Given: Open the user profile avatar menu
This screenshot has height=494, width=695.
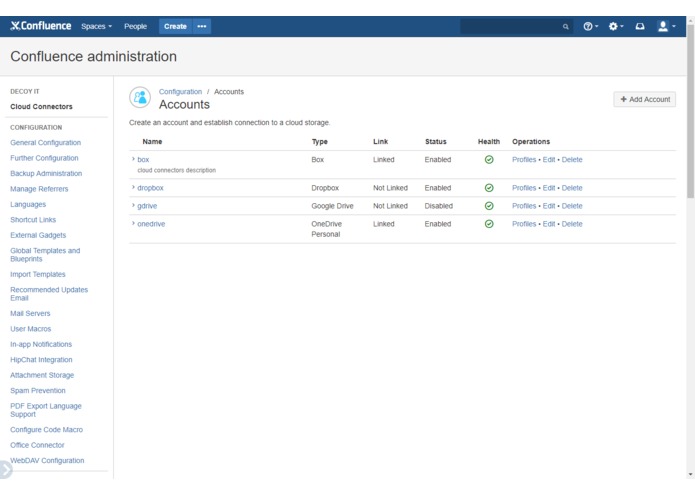Looking at the screenshot, I should tap(666, 27).
